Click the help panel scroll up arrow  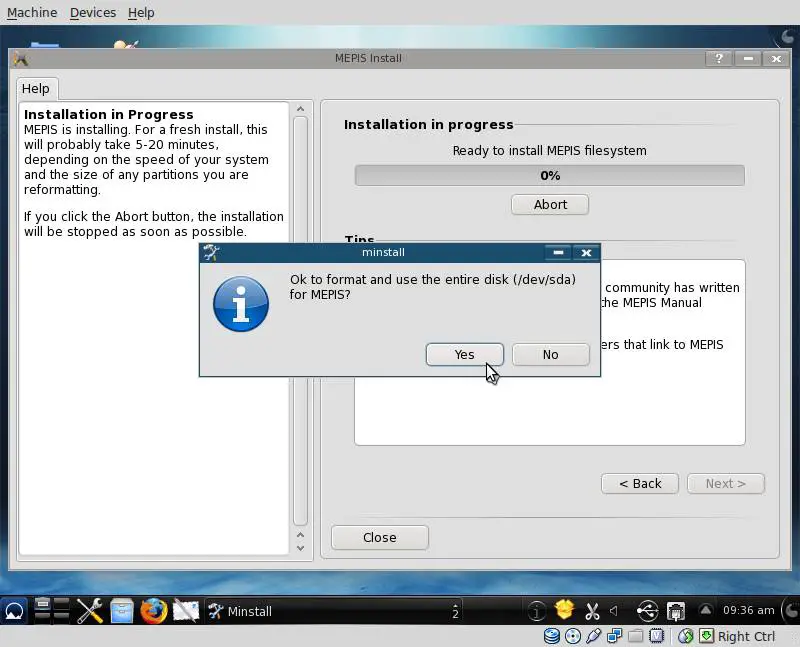301,109
